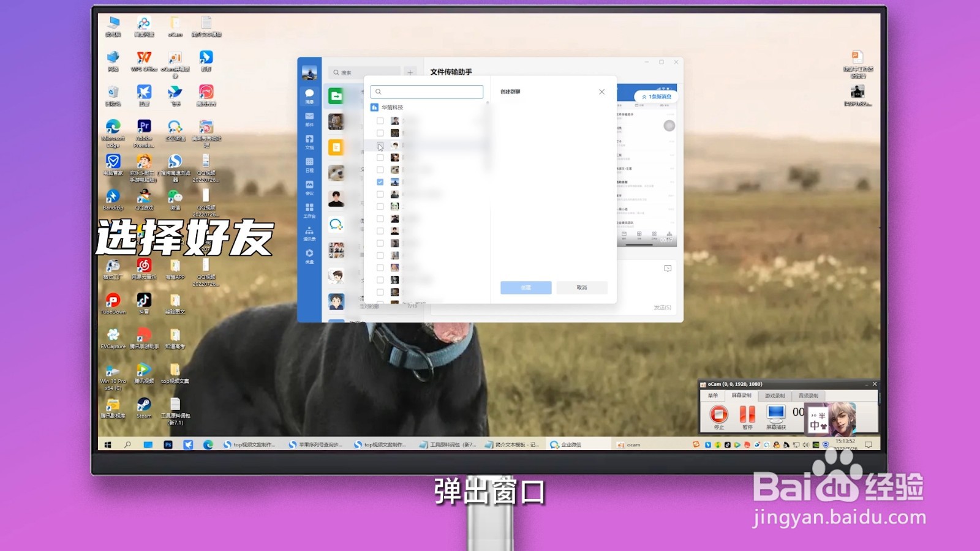Click the member search input field

427,92
